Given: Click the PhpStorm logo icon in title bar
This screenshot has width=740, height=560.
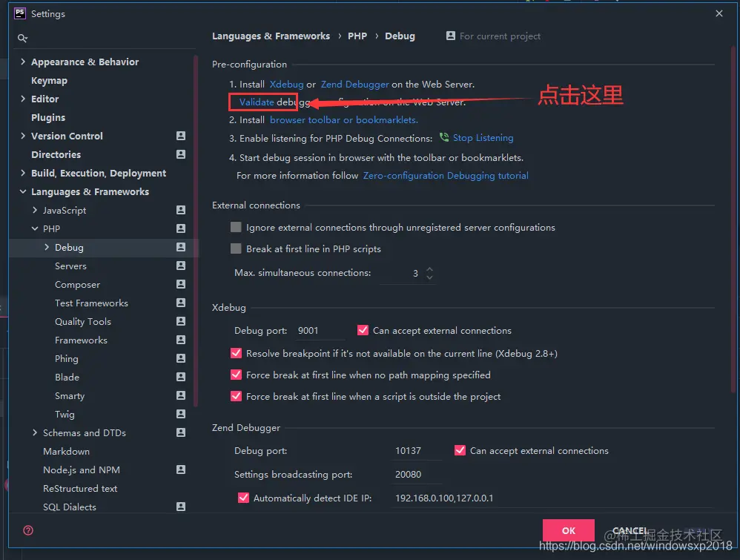Looking at the screenshot, I should pos(20,13).
